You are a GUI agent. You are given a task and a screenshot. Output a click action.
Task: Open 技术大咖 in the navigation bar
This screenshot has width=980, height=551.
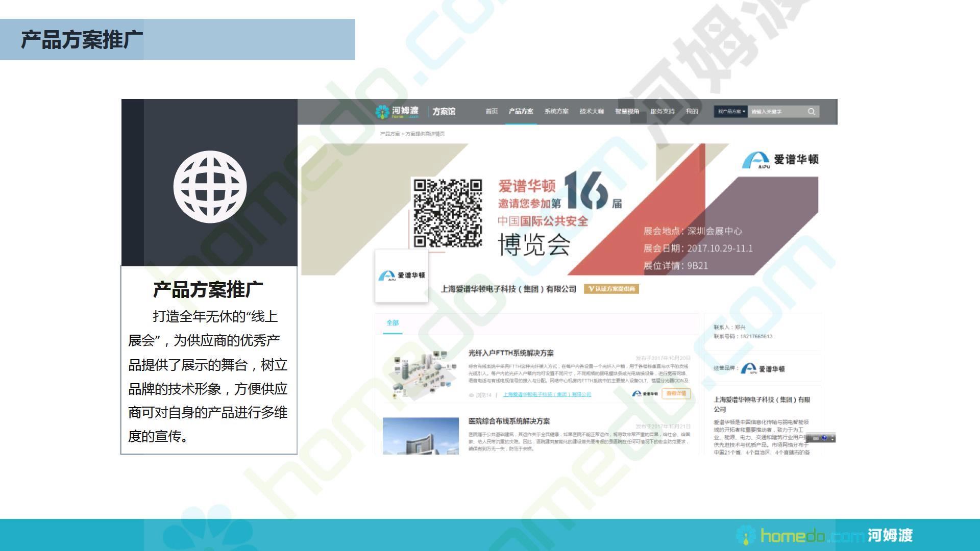coord(592,111)
